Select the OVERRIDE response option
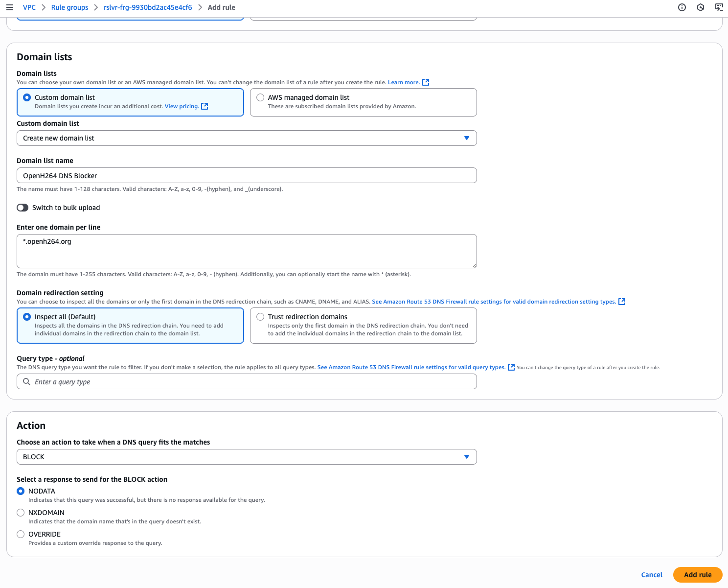 point(21,534)
